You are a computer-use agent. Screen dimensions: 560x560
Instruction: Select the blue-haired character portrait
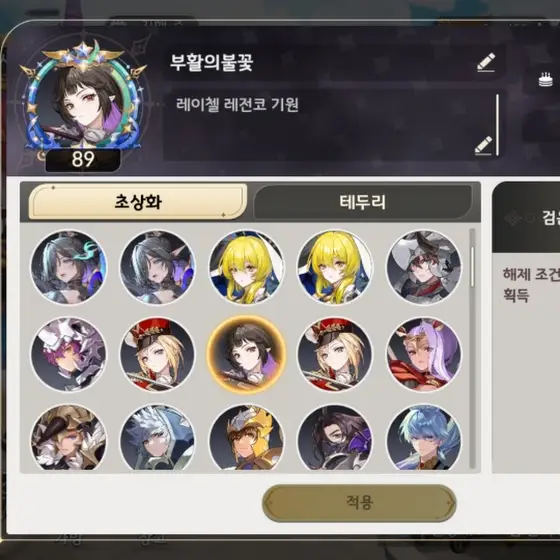point(424,437)
